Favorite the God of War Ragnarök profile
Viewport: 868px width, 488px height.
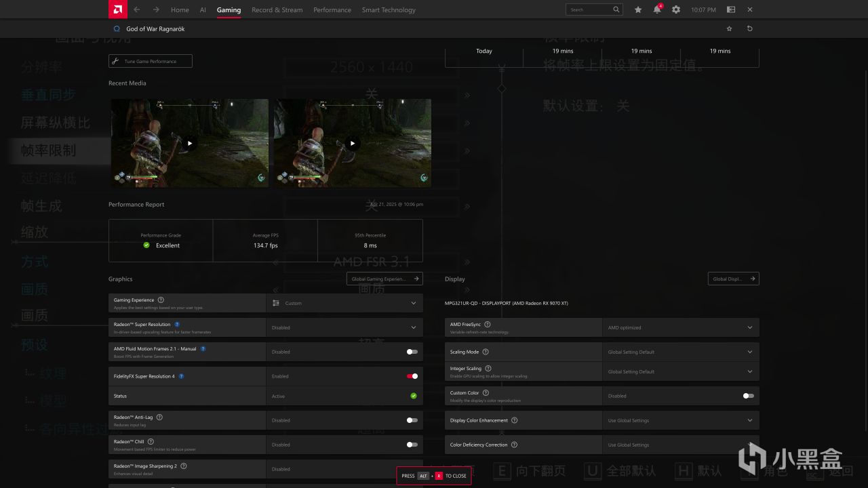(x=730, y=28)
